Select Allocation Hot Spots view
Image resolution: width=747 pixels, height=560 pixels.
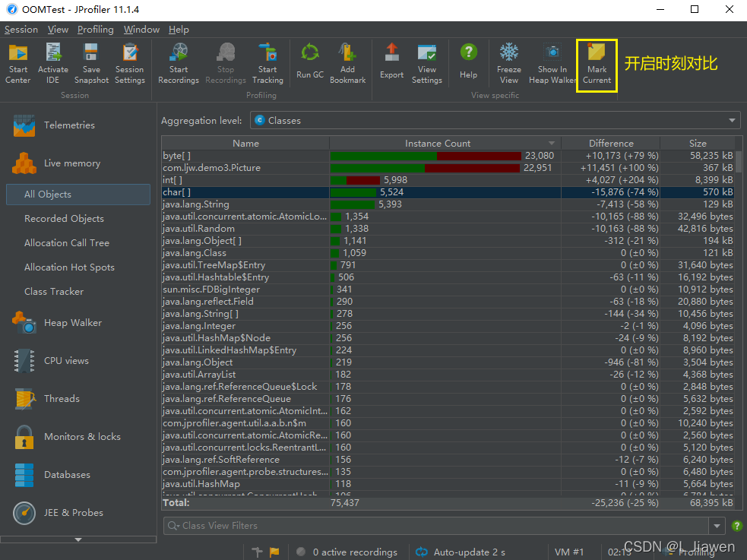tap(69, 267)
